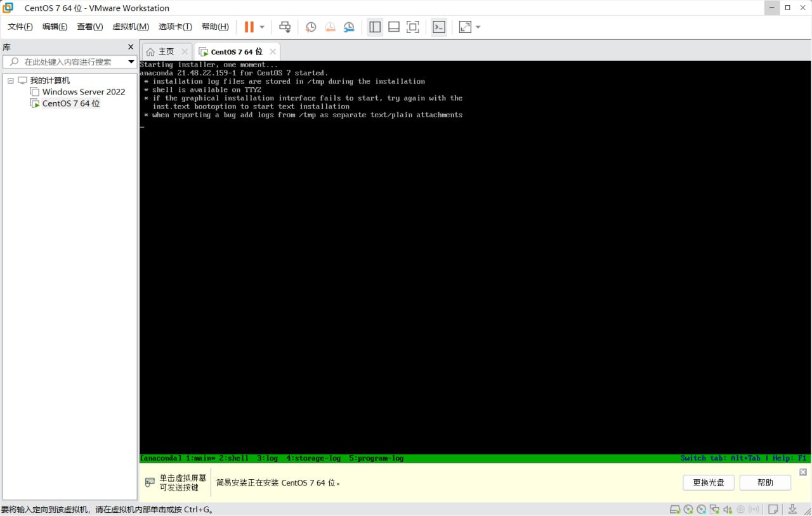Take a snapshot of this virtual machine

click(311, 27)
